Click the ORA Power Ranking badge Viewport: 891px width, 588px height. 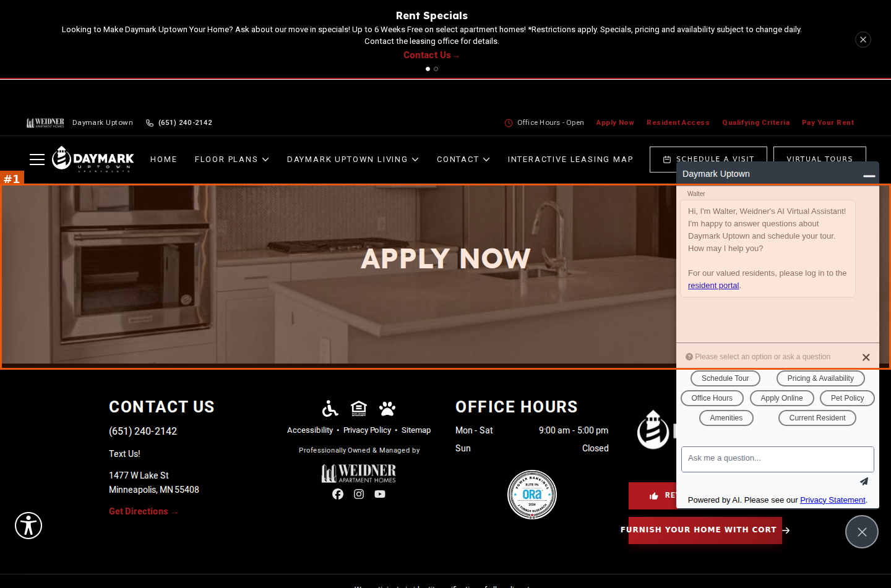[532, 495]
